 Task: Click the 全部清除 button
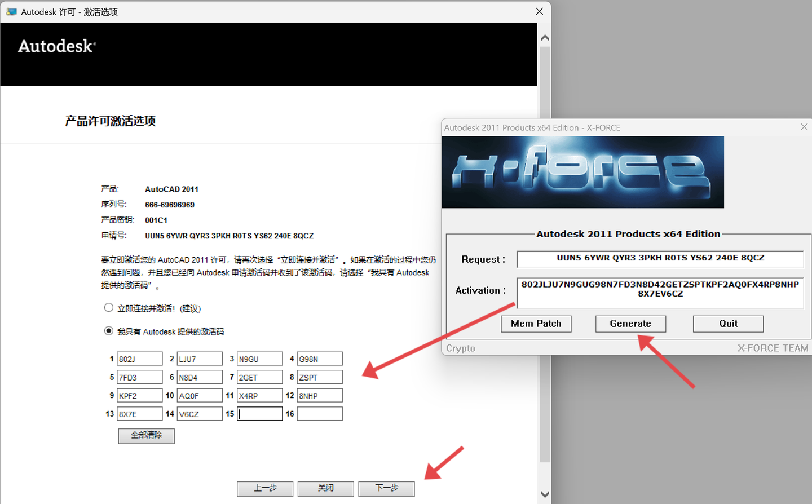point(146,436)
